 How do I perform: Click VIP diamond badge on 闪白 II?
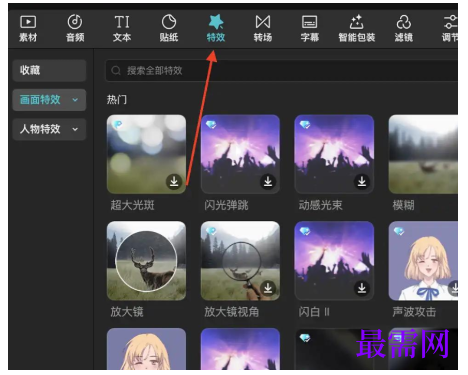[305, 231]
